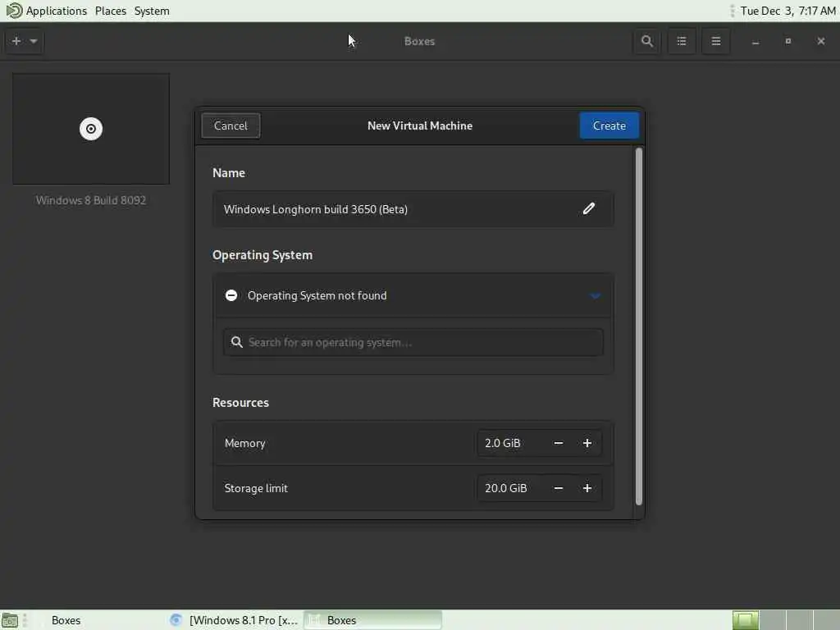The width and height of the screenshot is (840, 630).
Task: Focus the Search for an operating system field
Action: (x=413, y=342)
